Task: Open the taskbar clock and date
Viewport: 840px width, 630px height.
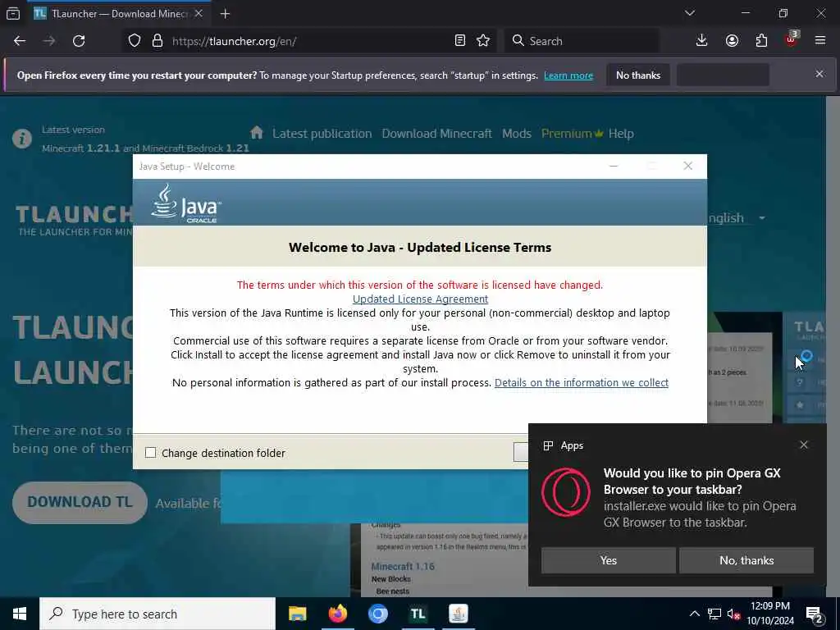Action: tap(770, 614)
